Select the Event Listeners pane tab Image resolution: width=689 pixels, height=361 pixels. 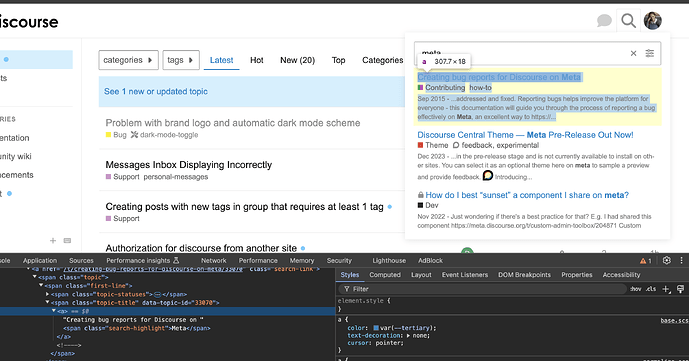point(465,275)
